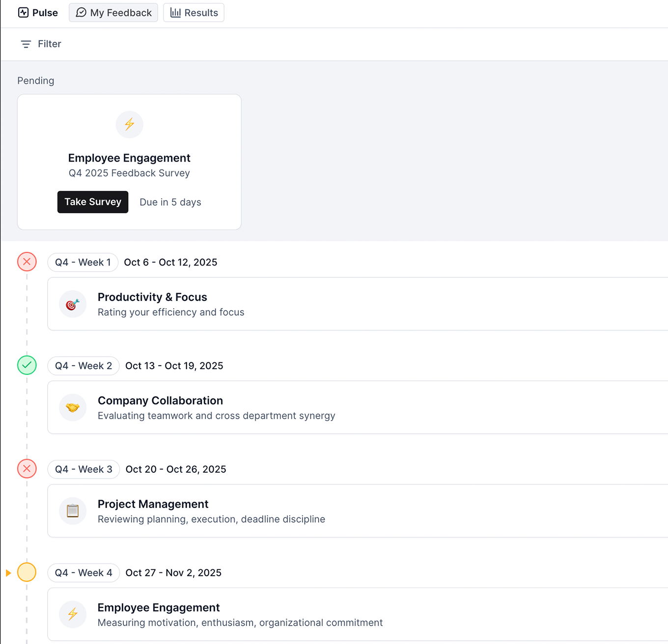Click the Pulse heartbeat logo icon
The image size is (668, 644).
click(x=23, y=12)
